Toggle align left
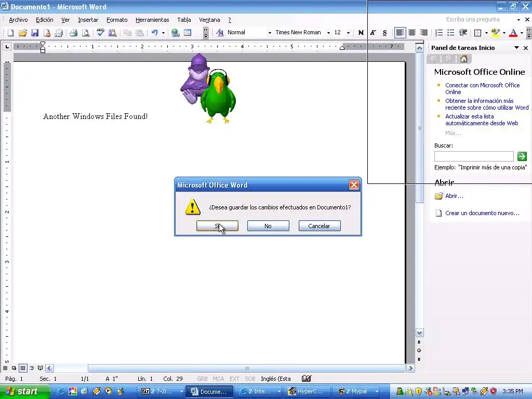This screenshot has width=532, height=399. point(400,33)
